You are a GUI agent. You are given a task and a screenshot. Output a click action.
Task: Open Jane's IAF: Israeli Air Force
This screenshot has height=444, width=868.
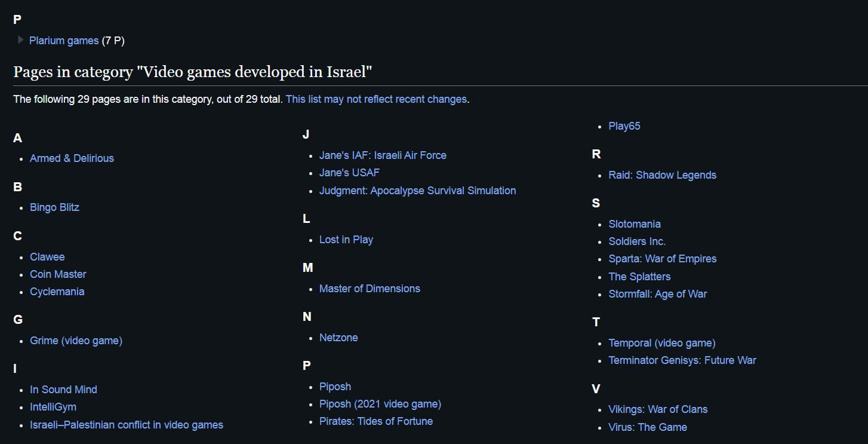point(383,155)
